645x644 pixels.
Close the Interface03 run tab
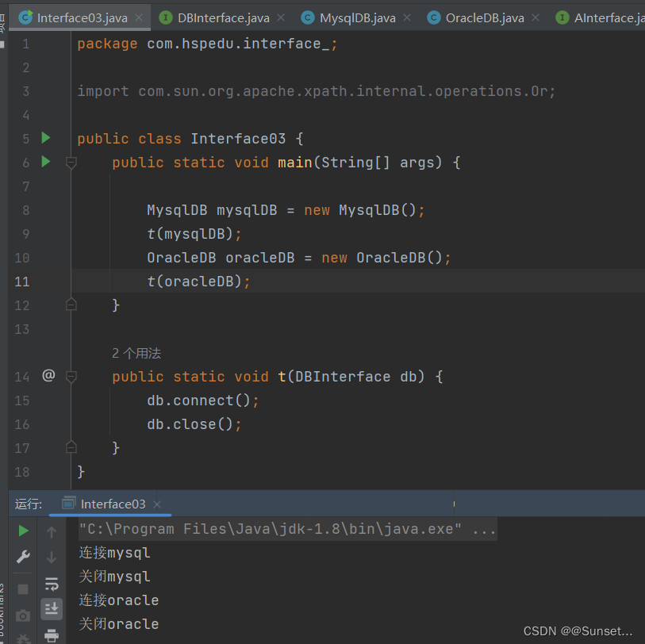(x=157, y=504)
